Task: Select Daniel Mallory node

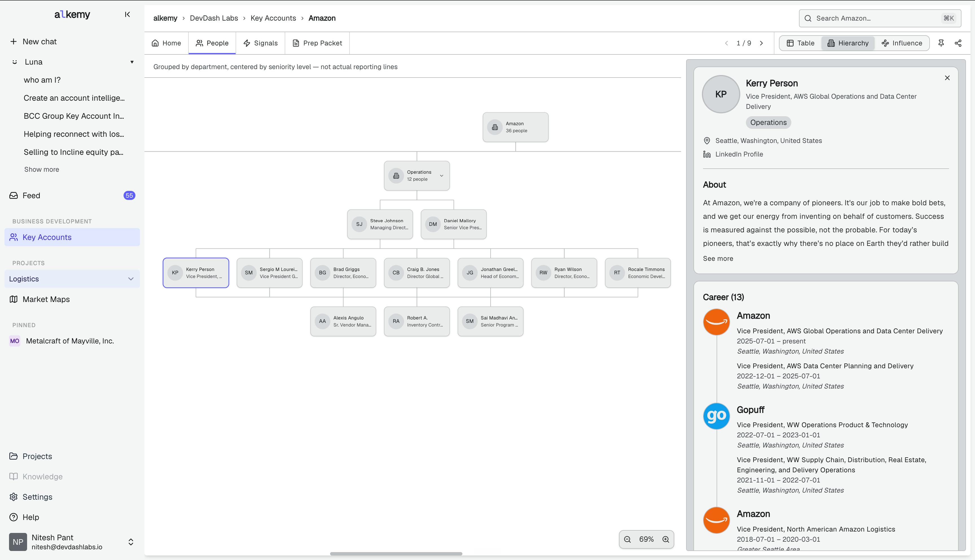Action: (x=454, y=224)
